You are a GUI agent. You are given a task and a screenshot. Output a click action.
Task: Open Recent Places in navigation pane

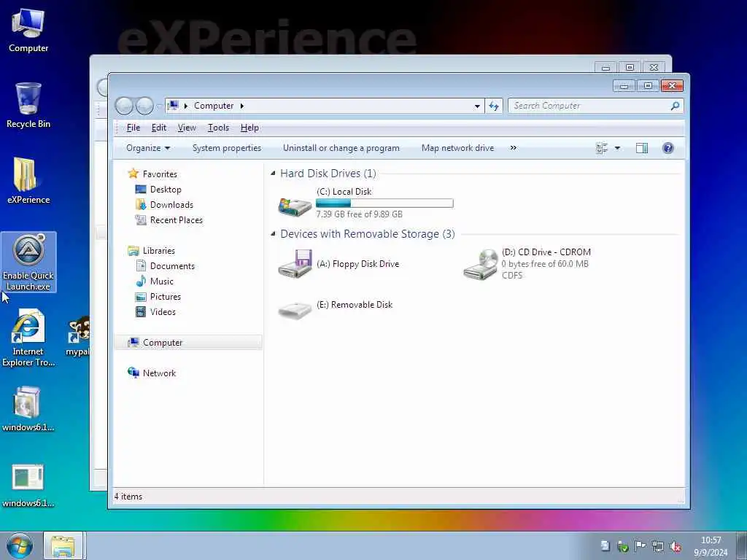169,220
